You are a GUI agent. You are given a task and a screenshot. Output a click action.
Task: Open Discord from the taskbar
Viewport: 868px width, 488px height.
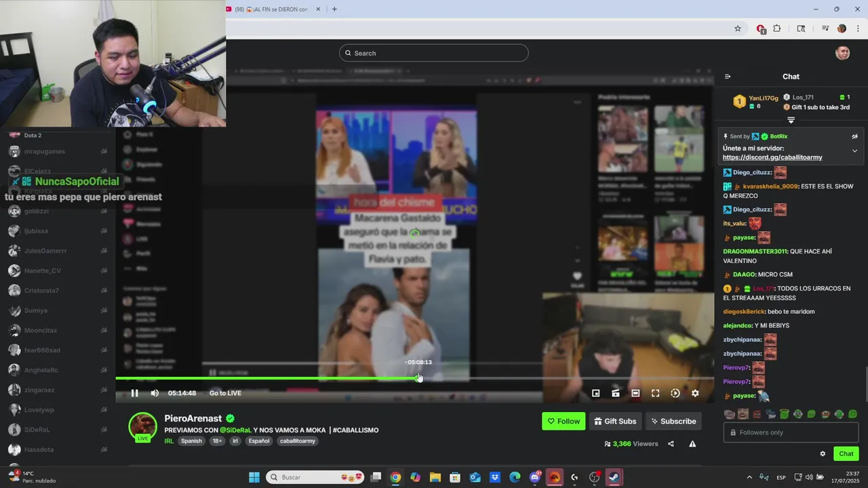point(534,477)
